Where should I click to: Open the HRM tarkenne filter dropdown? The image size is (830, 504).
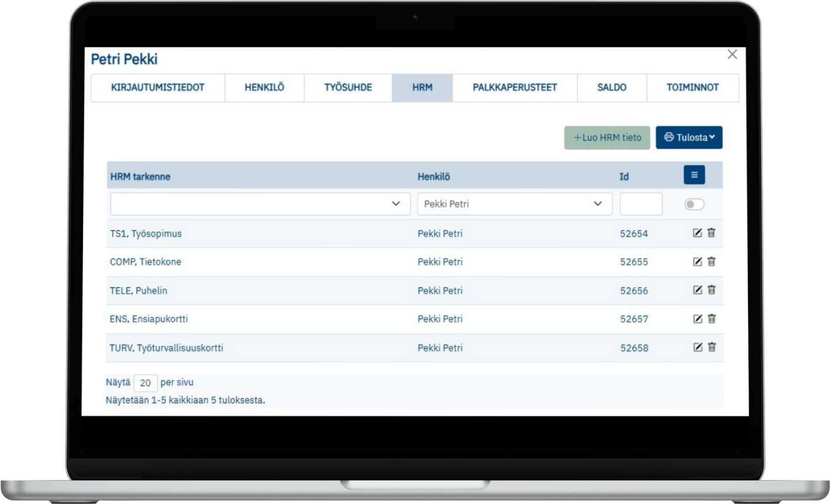coord(260,204)
